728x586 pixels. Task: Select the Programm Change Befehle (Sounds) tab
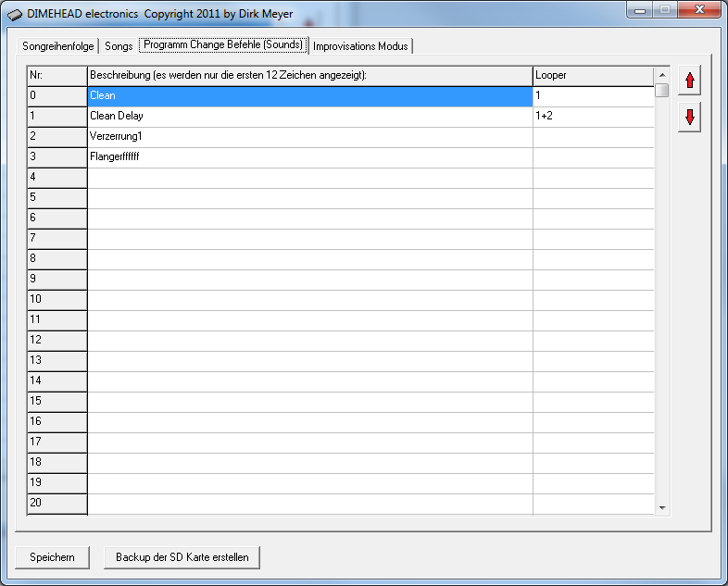tap(223, 44)
